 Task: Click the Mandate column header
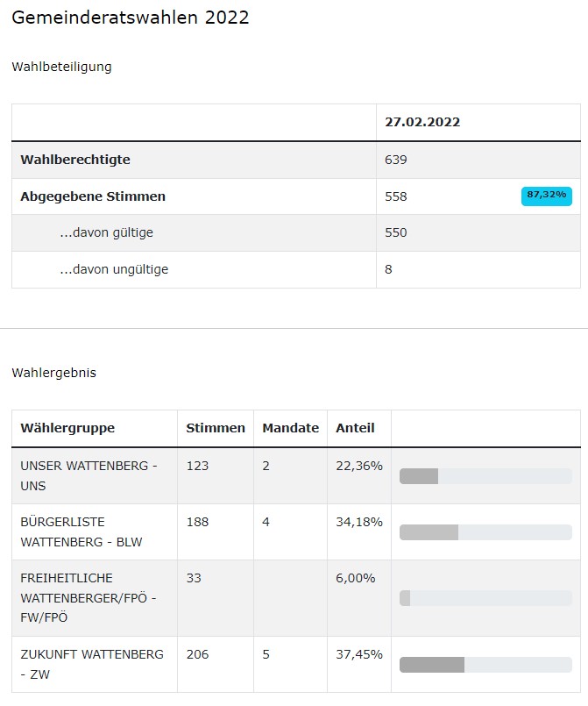291,428
